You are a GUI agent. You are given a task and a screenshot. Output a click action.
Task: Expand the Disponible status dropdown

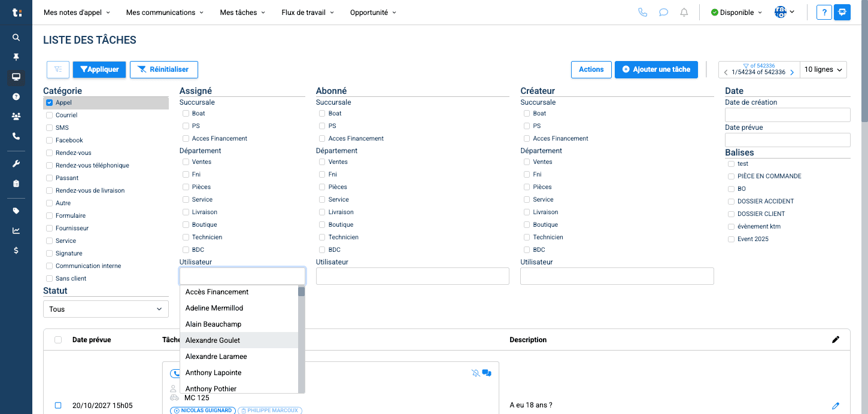click(x=736, y=13)
